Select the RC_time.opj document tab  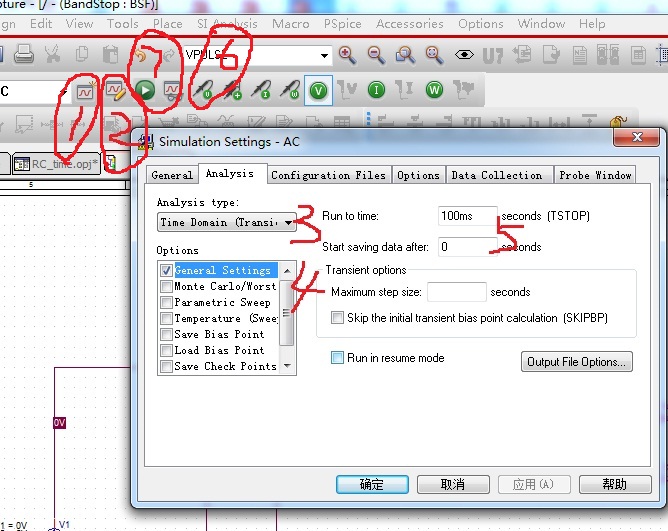click(57, 164)
